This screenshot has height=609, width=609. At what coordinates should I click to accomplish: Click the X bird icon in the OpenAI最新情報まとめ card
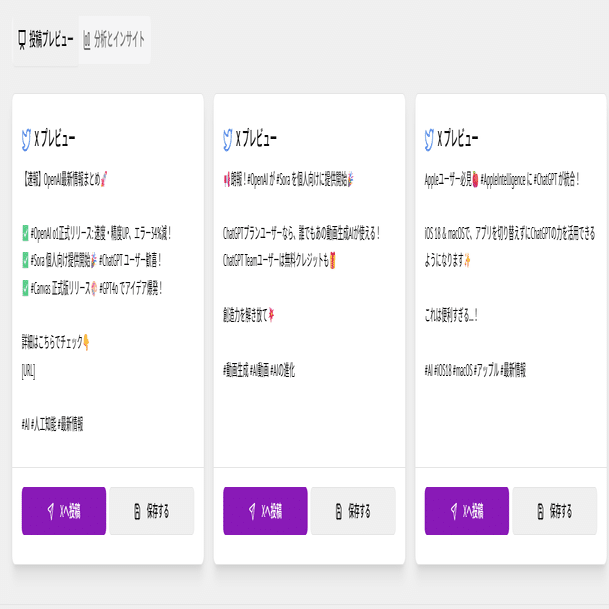coord(26,139)
